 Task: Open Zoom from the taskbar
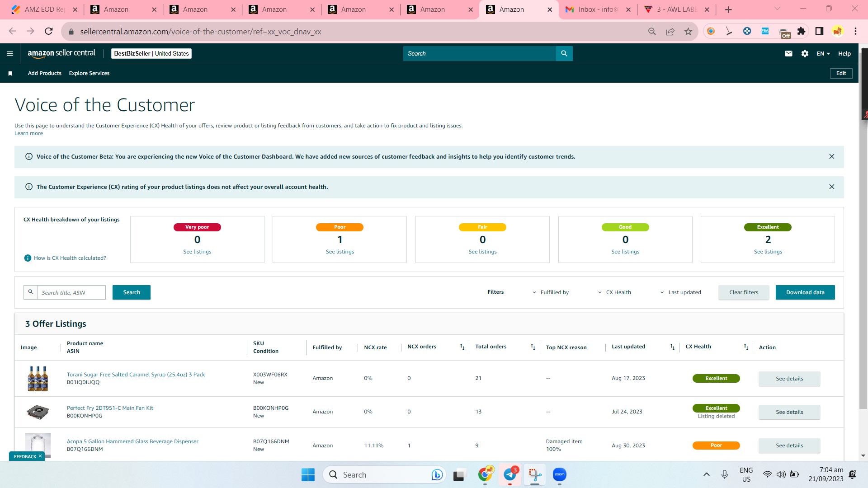click(560, 474)
